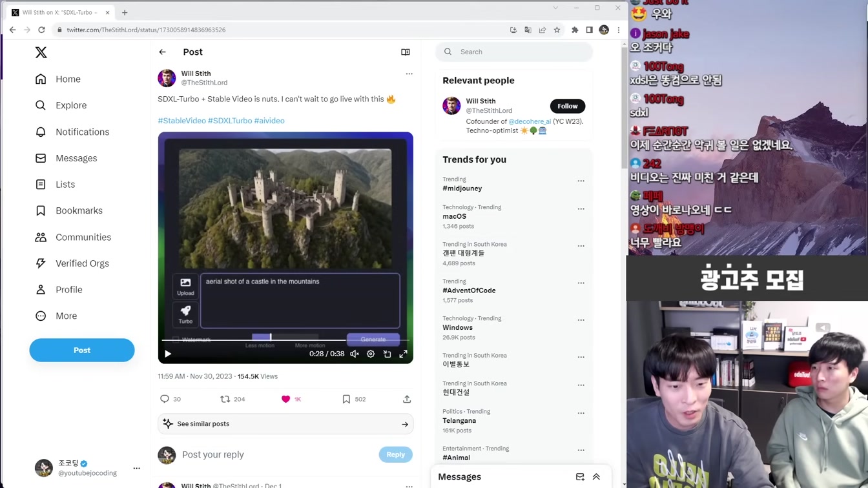
Task: Open Windows trend options dots
Action: [x=581, y=320]
